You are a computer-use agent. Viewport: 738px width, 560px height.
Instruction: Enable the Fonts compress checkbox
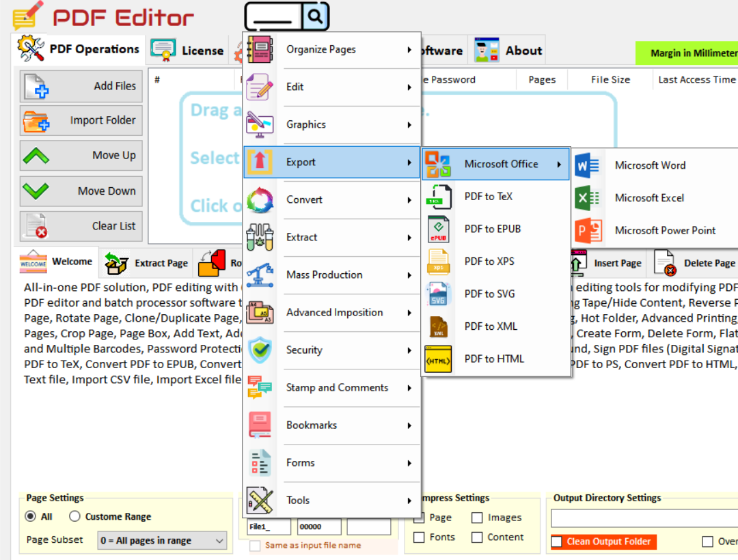(x=419, y=537)
